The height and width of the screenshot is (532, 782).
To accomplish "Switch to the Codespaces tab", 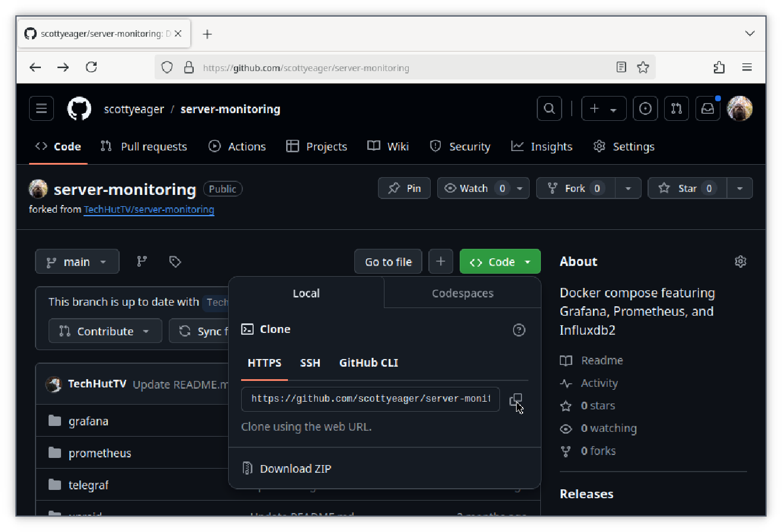I will tap(462, 293).
